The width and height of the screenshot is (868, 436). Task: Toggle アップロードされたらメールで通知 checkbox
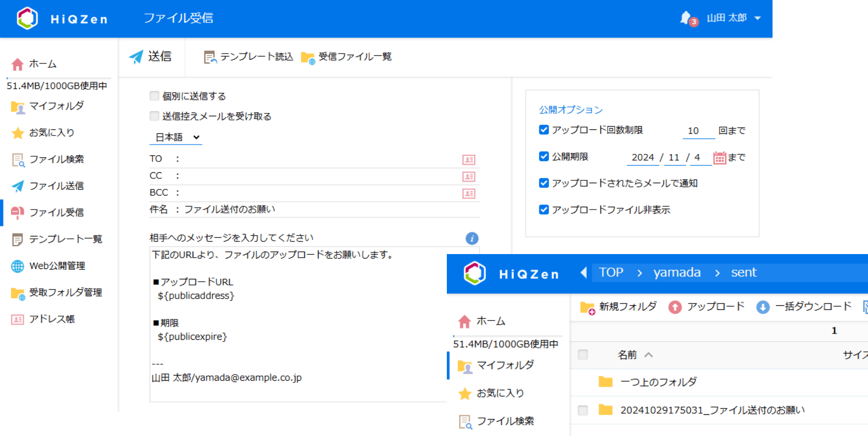pyautogui.click(x=544, y=183)
